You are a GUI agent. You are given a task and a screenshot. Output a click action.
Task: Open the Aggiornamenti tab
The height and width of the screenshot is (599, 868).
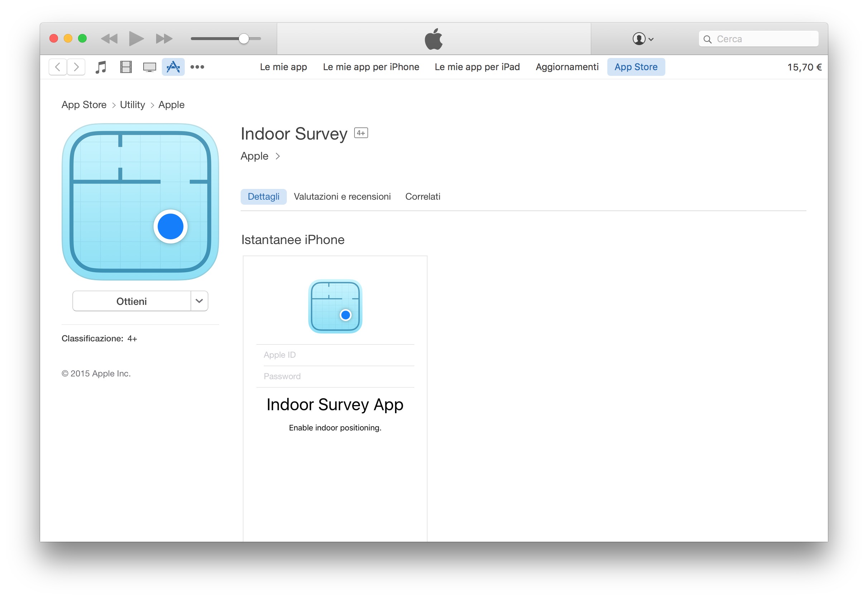click(x=567, y=67)
